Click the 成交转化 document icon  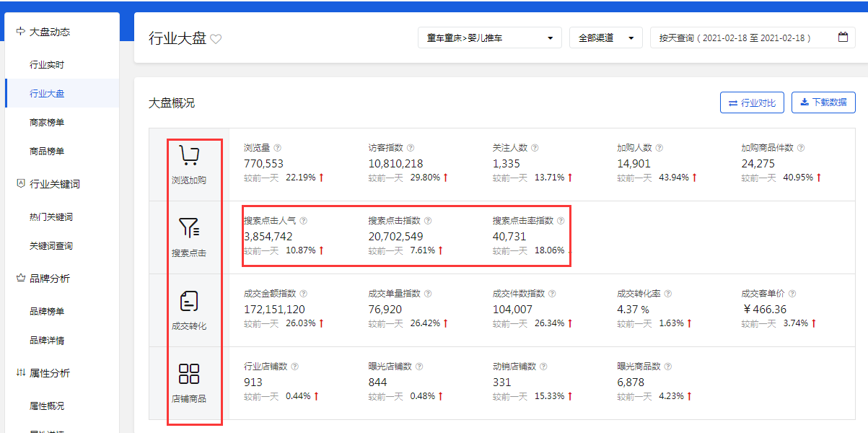[x=189, y=302]
